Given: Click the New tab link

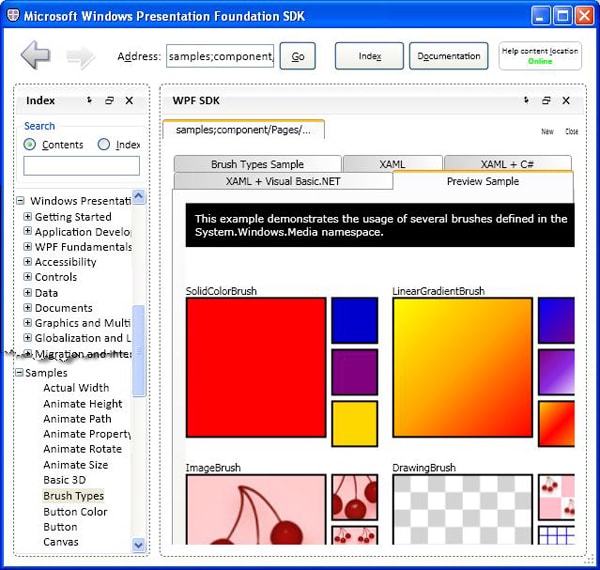Looking at the screenshot, I should point(547,132).
